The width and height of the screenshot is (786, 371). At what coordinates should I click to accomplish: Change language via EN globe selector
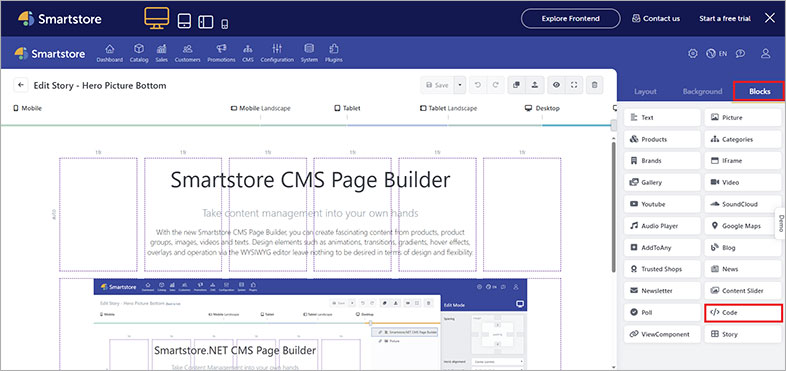(x=716, y=53)
